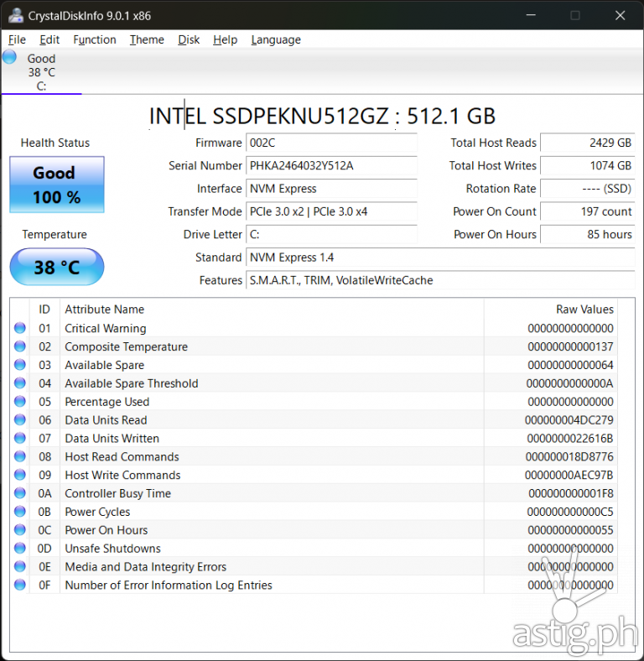Click the Serial Number field
The width and height of the screenshot is (644, 661).
point(331,166)
